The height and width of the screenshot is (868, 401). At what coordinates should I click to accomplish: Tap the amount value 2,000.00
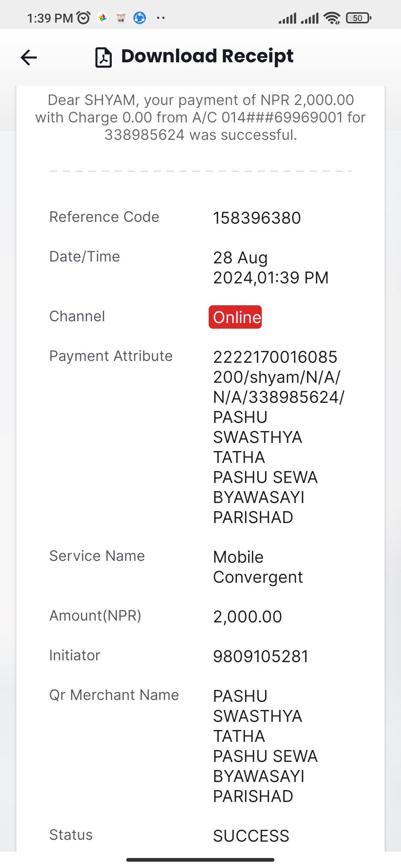(x=248, y=617)
